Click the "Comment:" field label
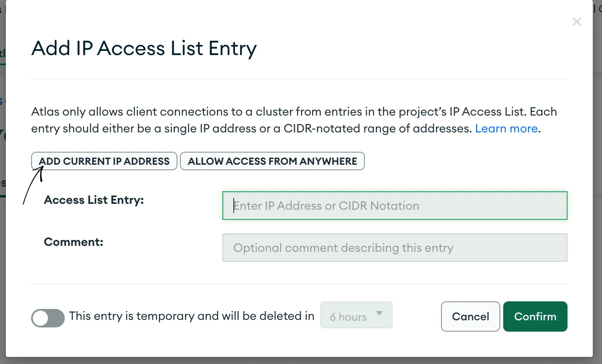 coord(74,242)
